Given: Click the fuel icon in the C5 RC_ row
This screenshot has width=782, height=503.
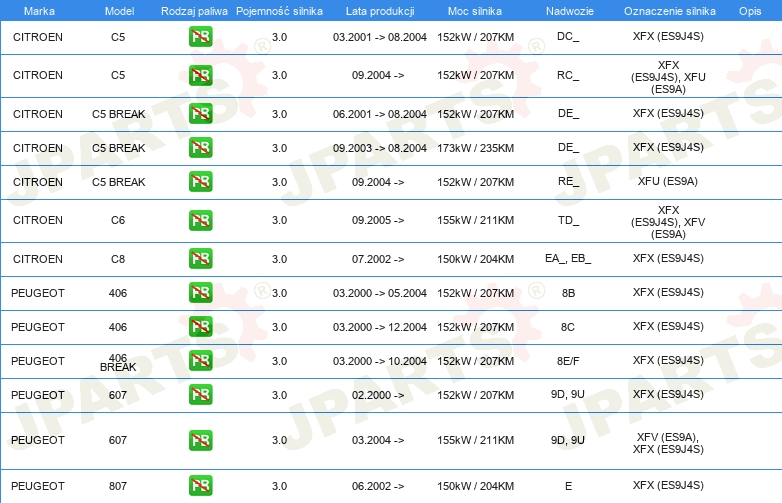Looking at the screenshot, I should tap(200, 75).
